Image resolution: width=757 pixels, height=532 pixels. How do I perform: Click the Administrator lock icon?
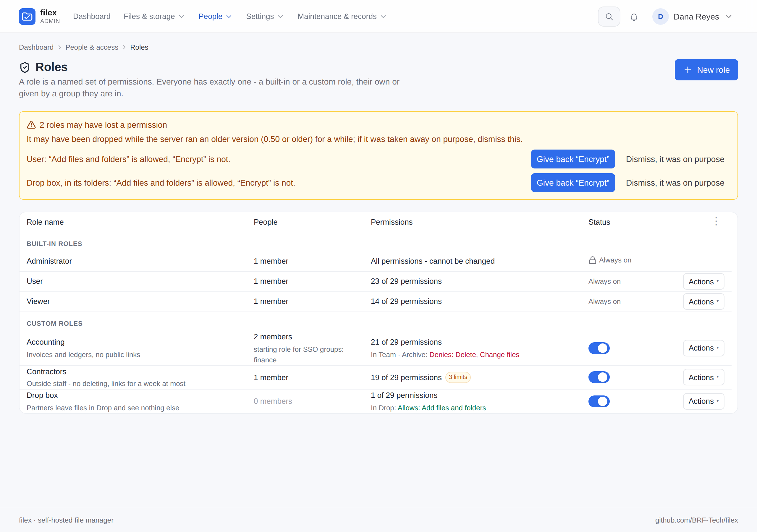(593, 260)
